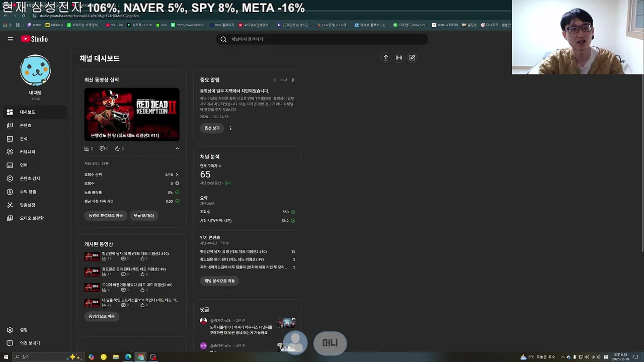The image size is (644, 362).
Task: Open the KBO 홈페이지 bookmark
Action: [222, 25]
